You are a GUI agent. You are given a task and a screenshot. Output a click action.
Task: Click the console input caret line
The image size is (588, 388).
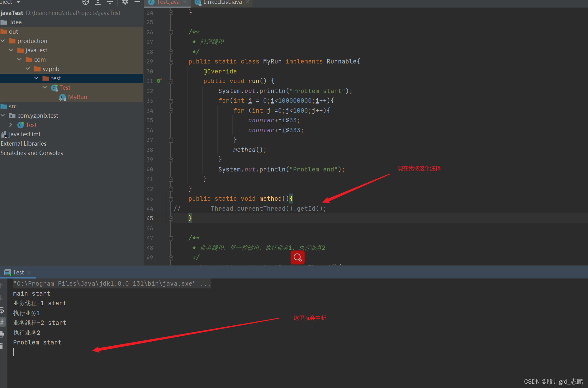(14, 352)
